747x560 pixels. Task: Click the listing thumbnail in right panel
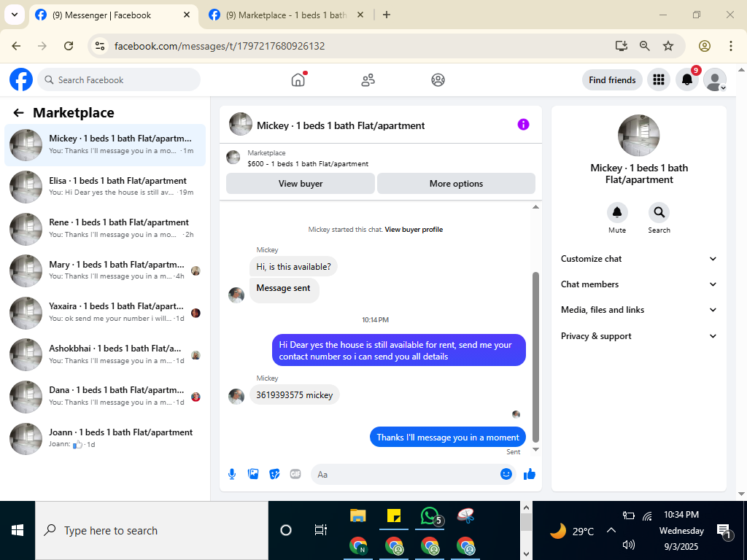(x=638, y=135)
